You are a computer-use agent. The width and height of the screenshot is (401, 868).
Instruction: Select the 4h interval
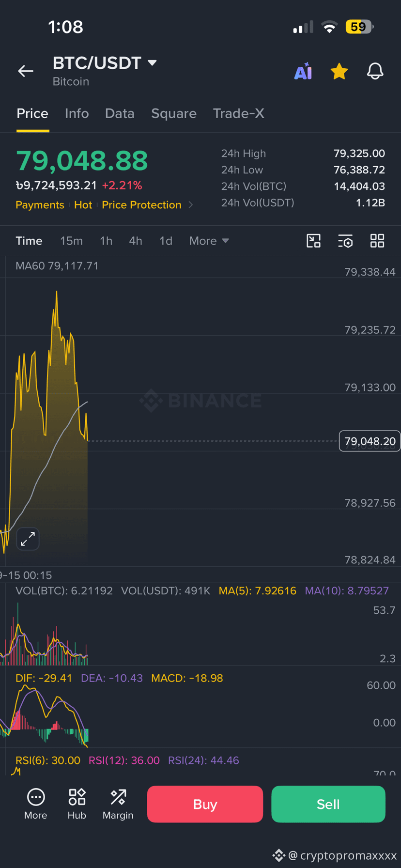click(x=136, y=241)
